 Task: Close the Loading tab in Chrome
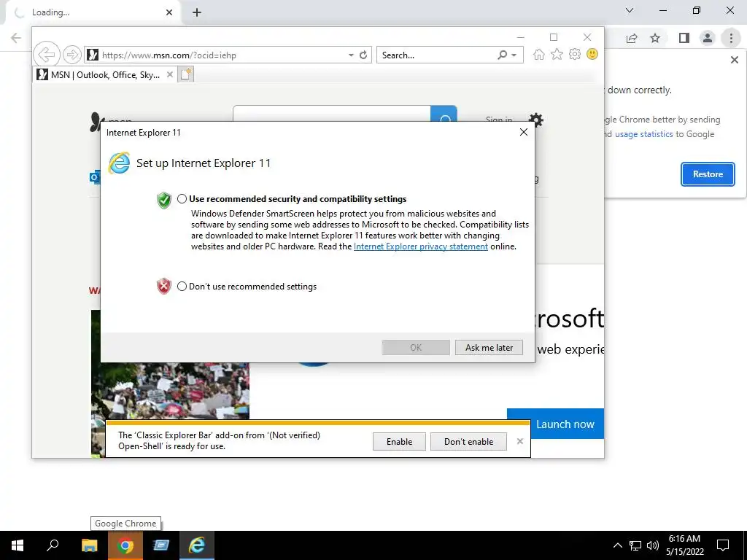tap(169, 12)
